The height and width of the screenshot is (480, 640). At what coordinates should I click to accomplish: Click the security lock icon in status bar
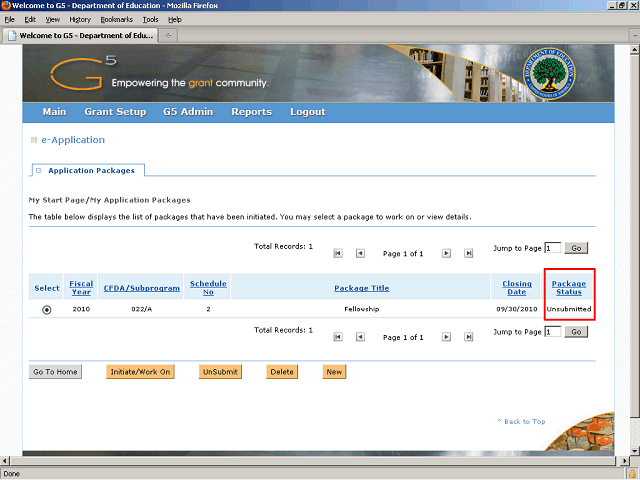[x=632, y=474]
